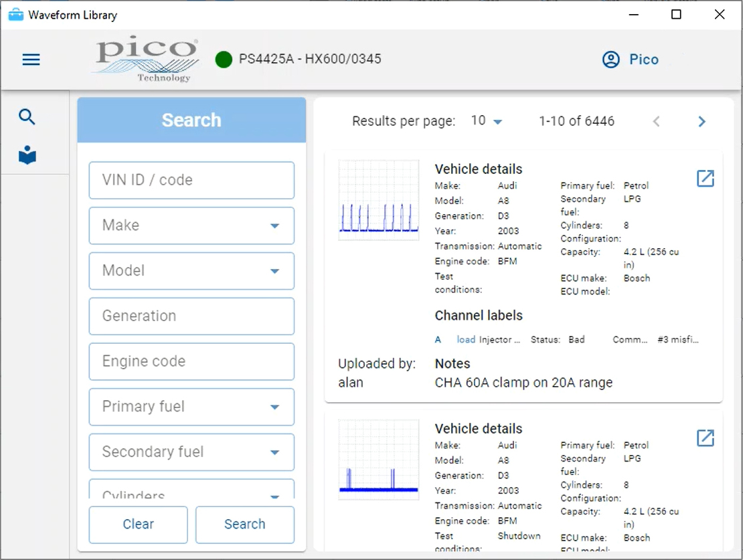Go to previous results page
Viewport: 743px width, 560px height.
tap(656, 122)
